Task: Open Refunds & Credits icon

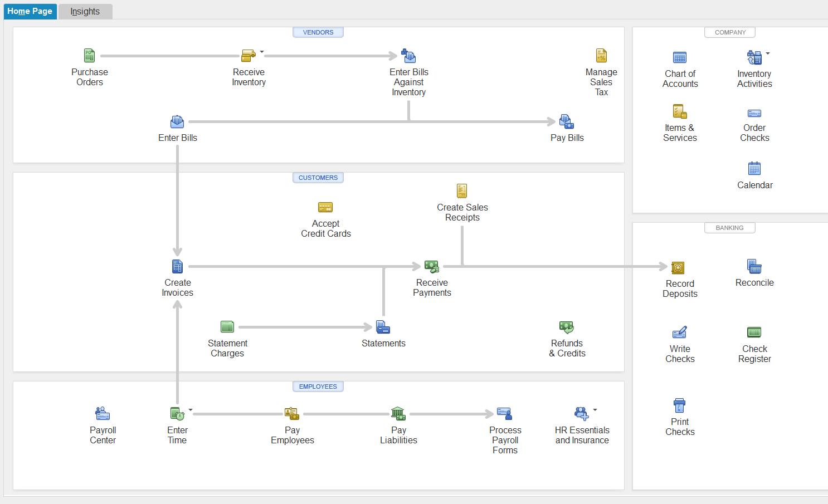Action: (567, 327)
